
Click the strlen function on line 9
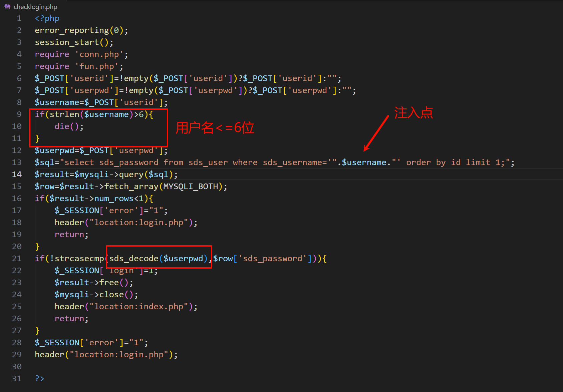pyautogui.click(x=64, y=114)
